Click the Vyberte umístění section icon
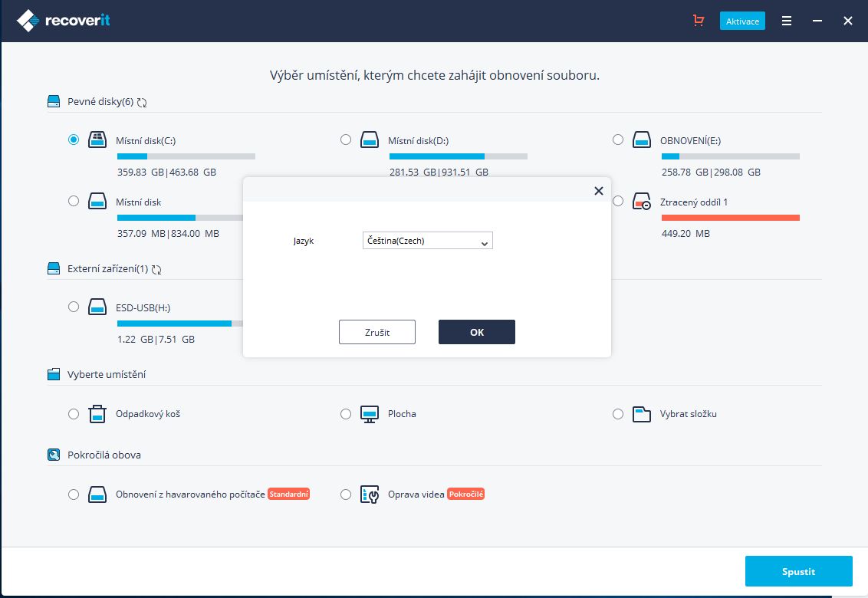The image size is (868, 598). (x=54, y=374)
